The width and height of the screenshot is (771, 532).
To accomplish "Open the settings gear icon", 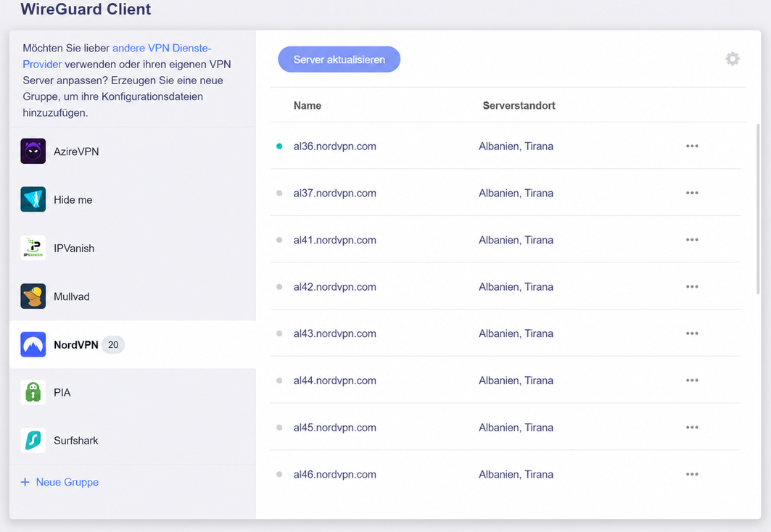I will [x=733, y=59].
